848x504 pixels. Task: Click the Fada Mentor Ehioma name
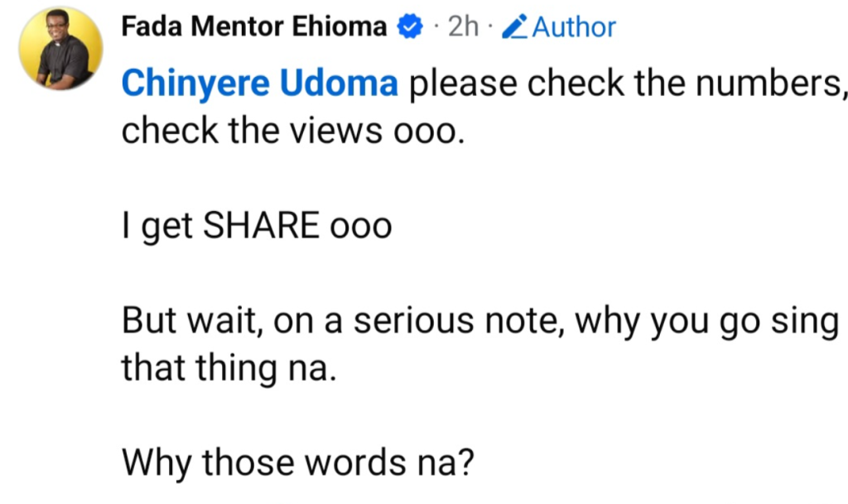coord(253,26)
